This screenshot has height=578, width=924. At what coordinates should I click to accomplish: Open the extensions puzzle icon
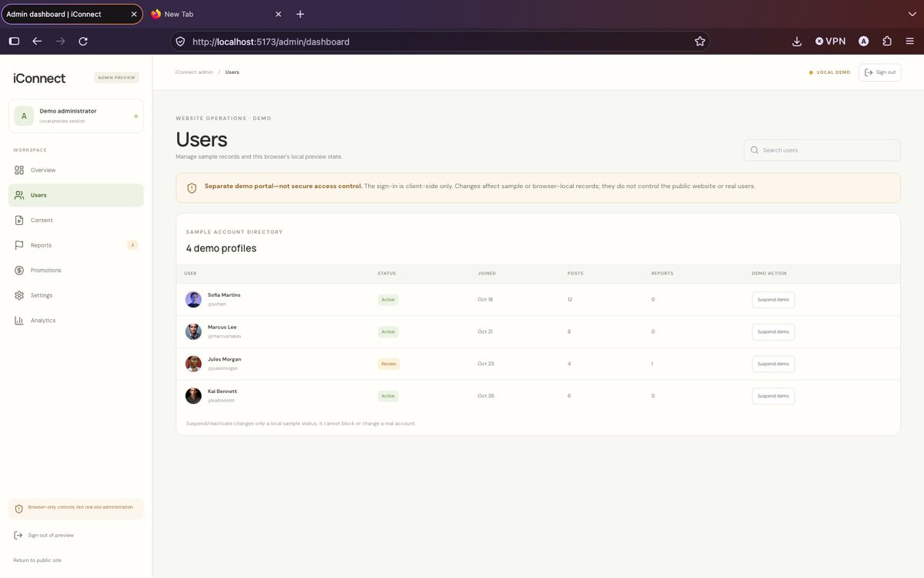tap(887, 42)
